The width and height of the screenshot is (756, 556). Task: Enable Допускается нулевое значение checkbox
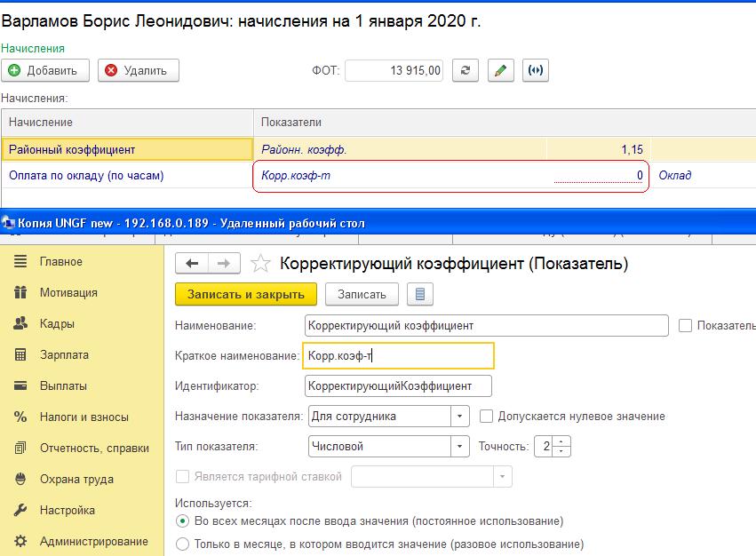(x=486, y=416)
